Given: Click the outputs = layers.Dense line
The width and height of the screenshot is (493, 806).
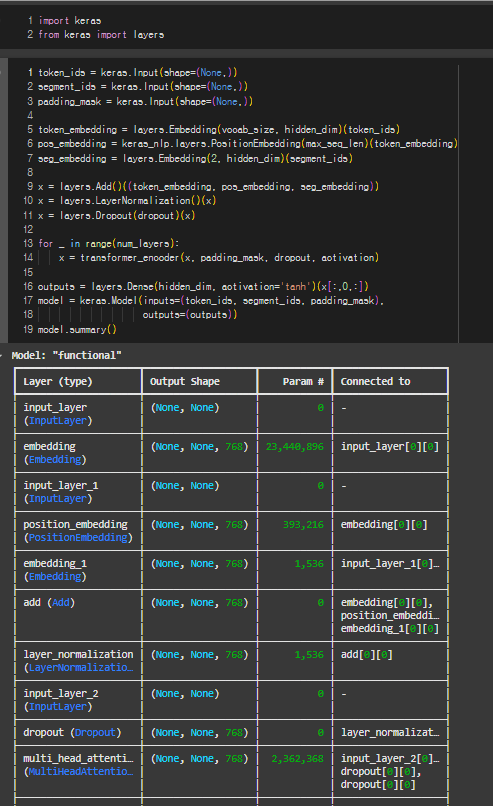Looking at the screenshot, I should (x=203, y=286).
